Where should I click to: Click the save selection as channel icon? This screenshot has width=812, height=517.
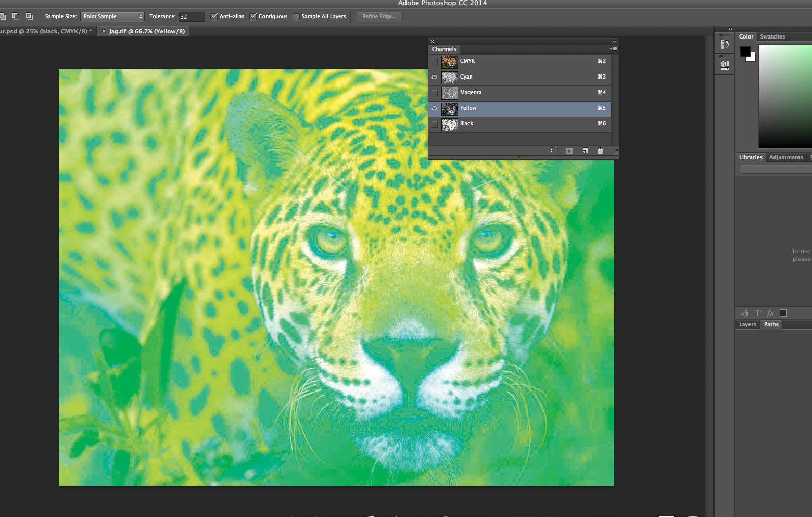click(569, 150)
